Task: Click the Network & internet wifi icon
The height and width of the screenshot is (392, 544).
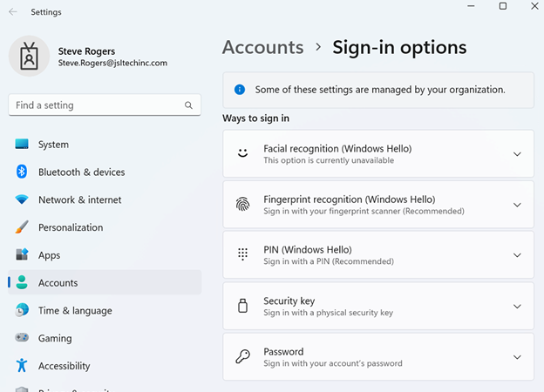Action: pos(22,199)
